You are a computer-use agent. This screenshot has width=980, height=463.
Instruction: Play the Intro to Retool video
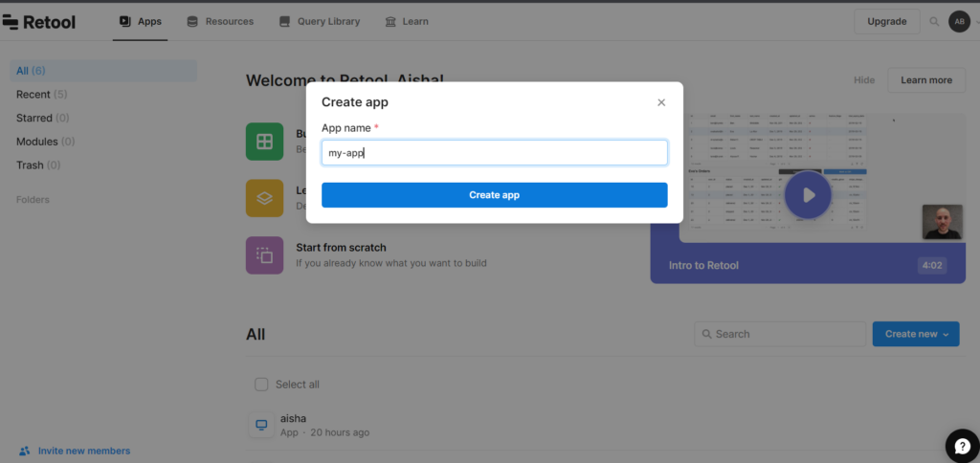[x=808, y=195]
